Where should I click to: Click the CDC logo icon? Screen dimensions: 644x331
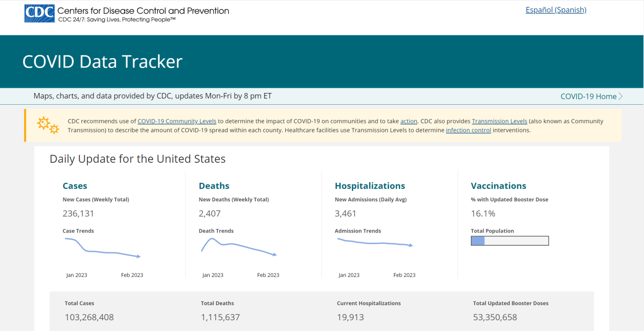[x=39, y=13]
